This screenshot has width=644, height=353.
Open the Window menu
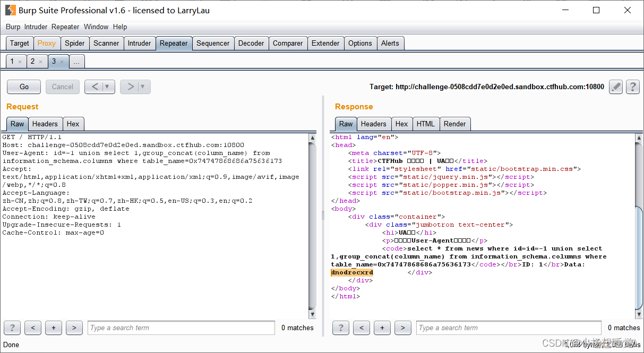96,27
